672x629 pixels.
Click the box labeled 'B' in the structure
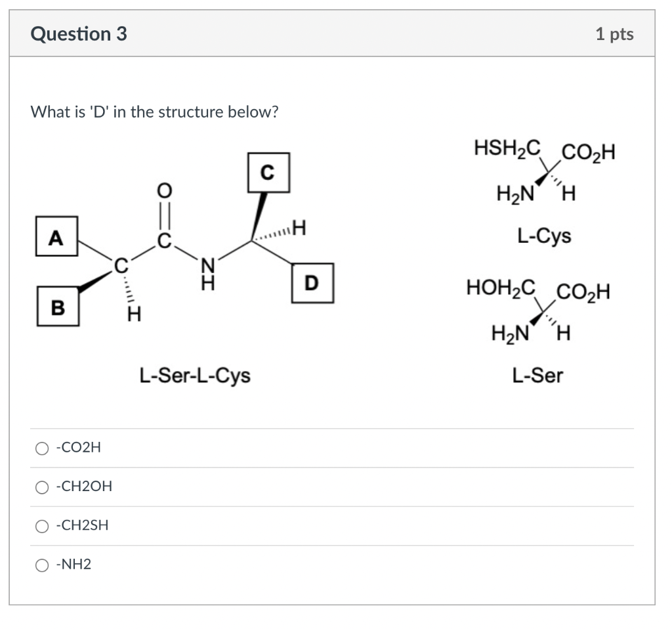click(57, 307)
